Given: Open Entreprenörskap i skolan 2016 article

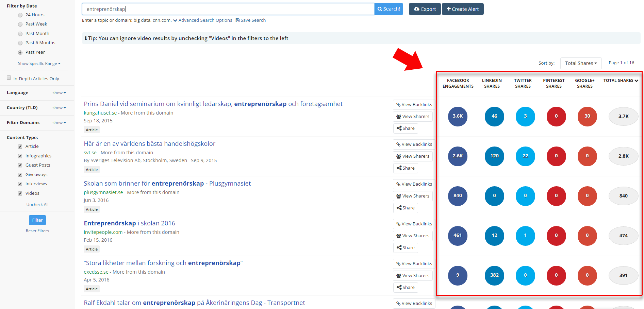Looking at the screenshot, I should pyautogui.click(x=130, y=223).
